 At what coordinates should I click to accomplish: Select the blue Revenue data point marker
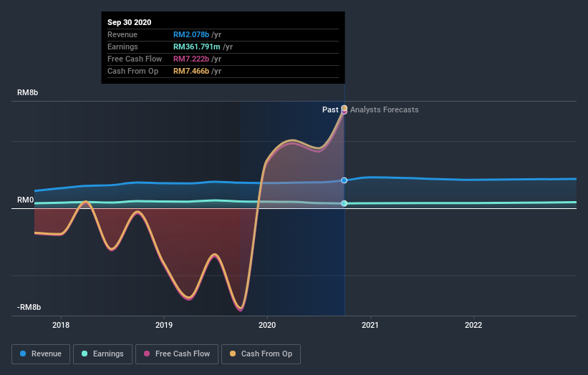tap(344, 180)
